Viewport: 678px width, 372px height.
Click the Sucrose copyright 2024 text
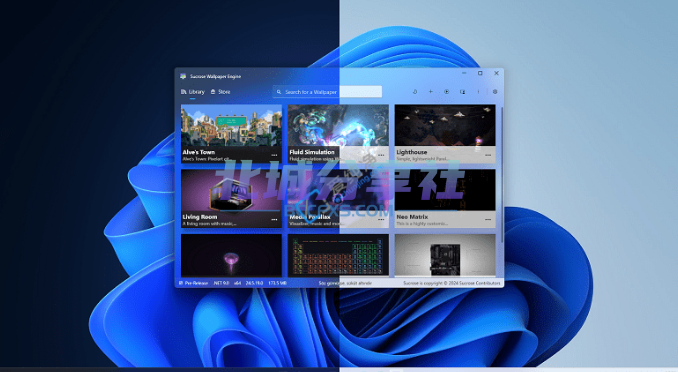(x=452, y=283)
